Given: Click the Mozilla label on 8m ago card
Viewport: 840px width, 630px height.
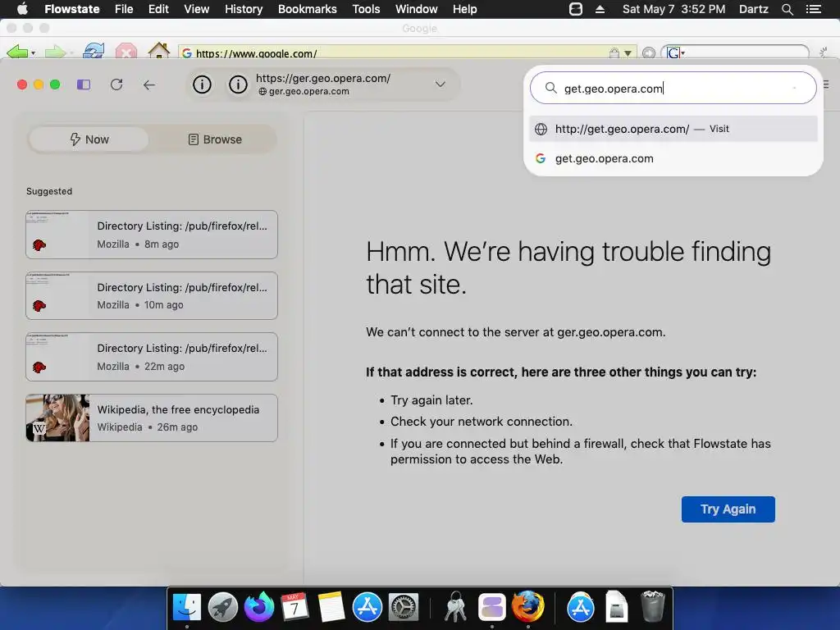Looking at the screenshot, I should 113,244.
